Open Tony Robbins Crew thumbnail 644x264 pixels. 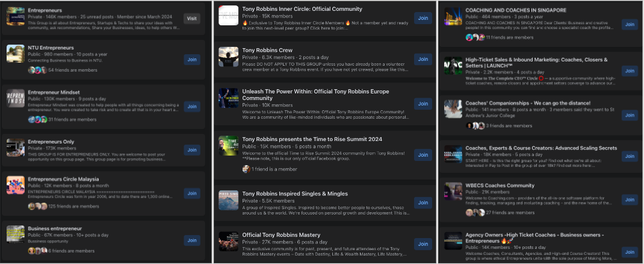228,57
